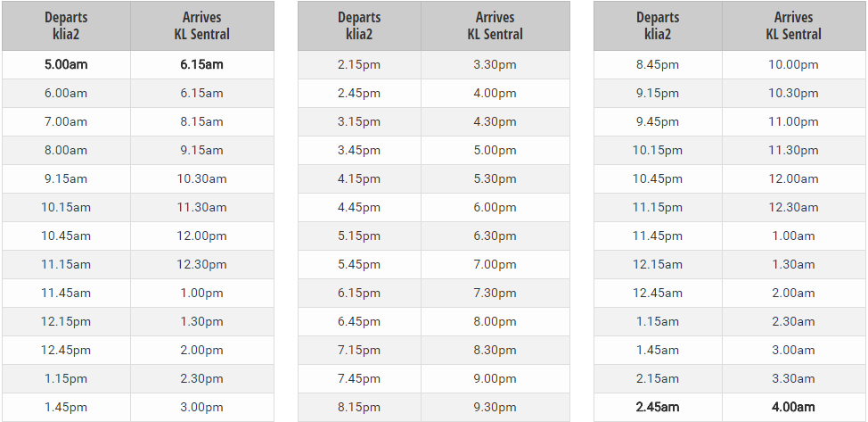Image resolution: width=868 pixels, height=422 pixels.
Task: Select the bold 4.00am arrival time
Action: [x=793, y=407]
